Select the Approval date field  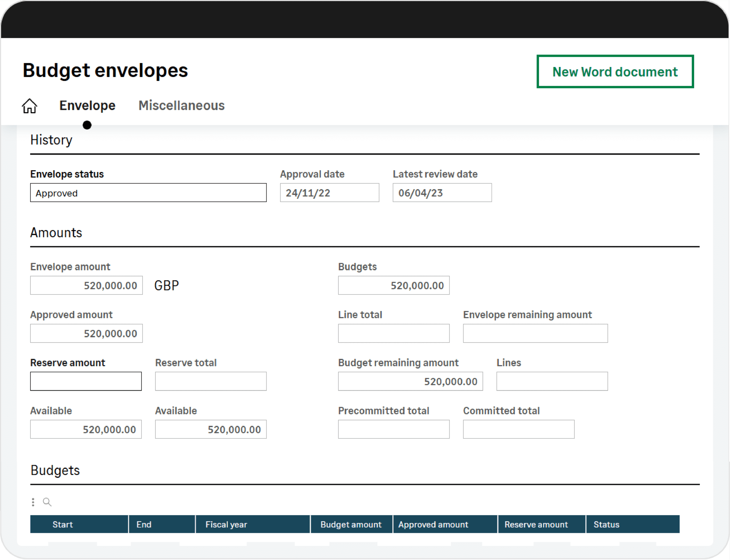329,193
